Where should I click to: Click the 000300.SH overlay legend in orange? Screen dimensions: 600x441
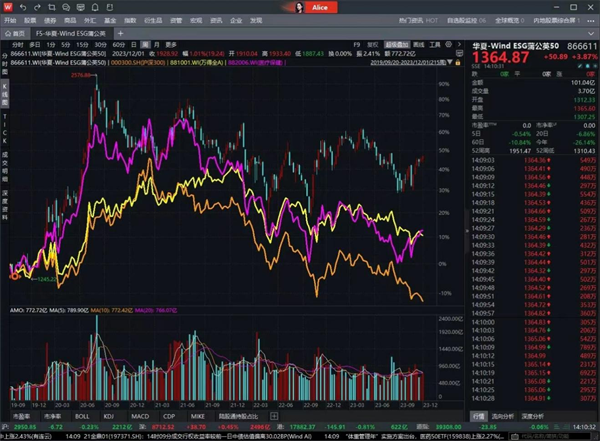click(138, 62)
